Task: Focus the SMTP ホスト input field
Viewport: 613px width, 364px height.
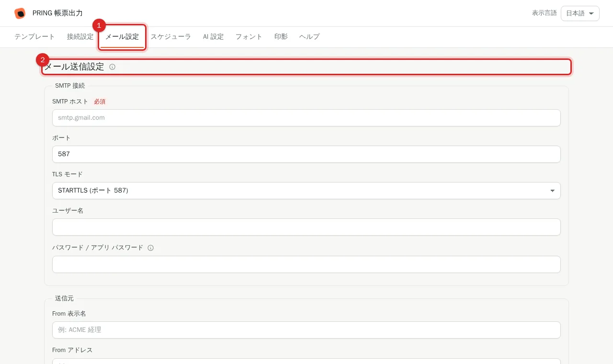Action: (306, 118)
